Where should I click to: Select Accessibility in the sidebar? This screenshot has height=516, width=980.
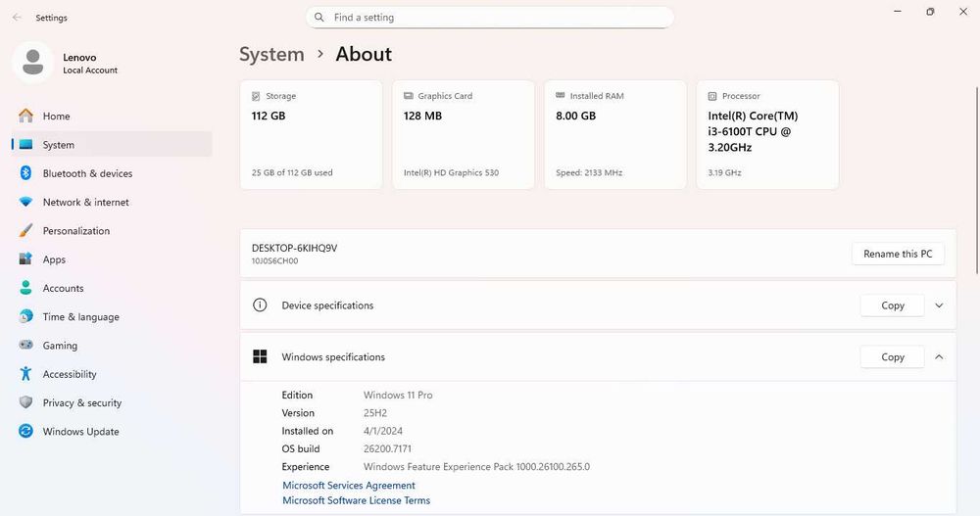tap(70, 374)
